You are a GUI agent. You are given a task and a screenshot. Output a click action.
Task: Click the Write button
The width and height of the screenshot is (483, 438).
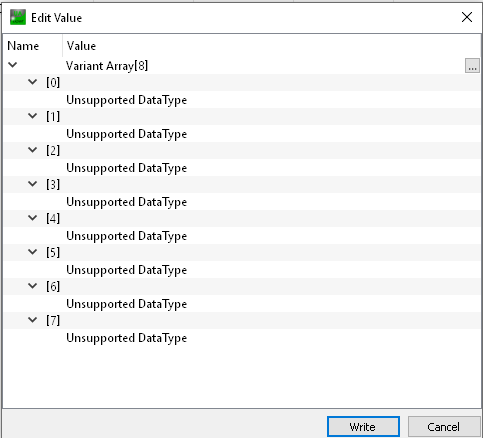(x=363, y=427)
